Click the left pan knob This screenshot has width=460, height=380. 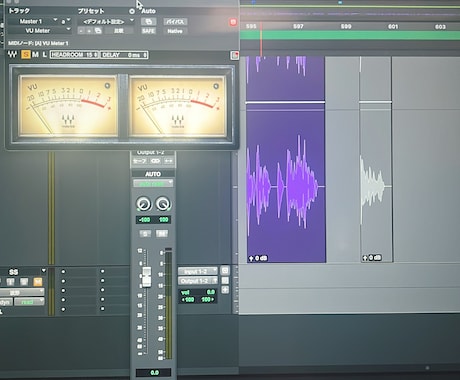point(143,203)
